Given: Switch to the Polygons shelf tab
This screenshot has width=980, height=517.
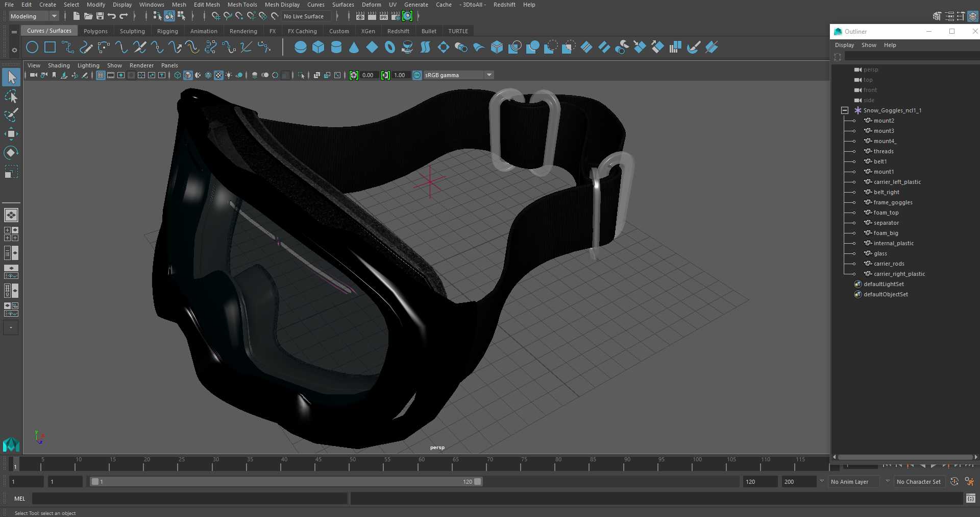Looking at the screenshot, I should 95,31.
